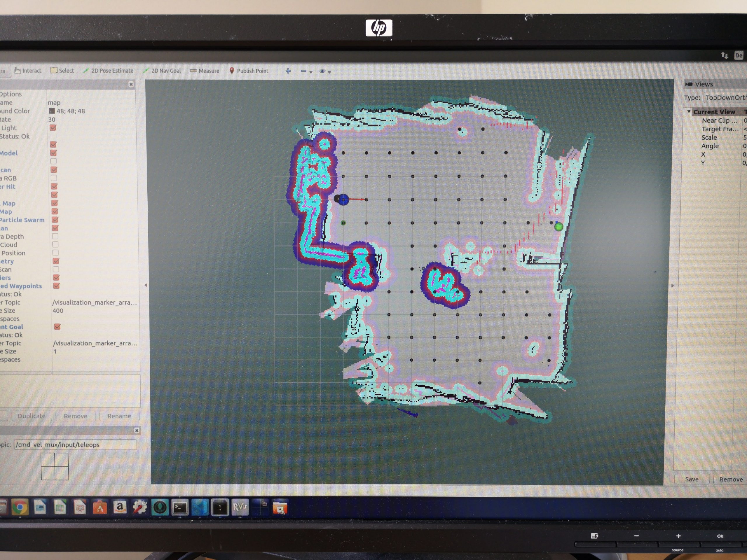Activate the Interact tool
747x560 pixels.
coord(28,71)
